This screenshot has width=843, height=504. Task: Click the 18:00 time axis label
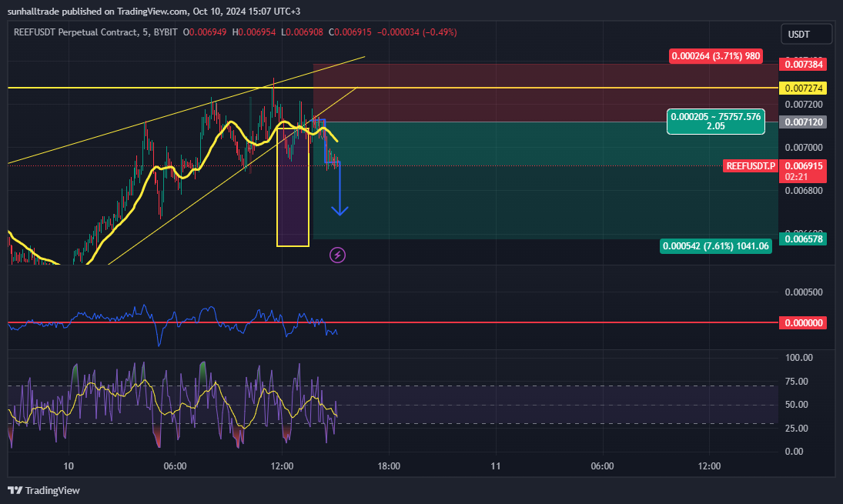[389, 466]
